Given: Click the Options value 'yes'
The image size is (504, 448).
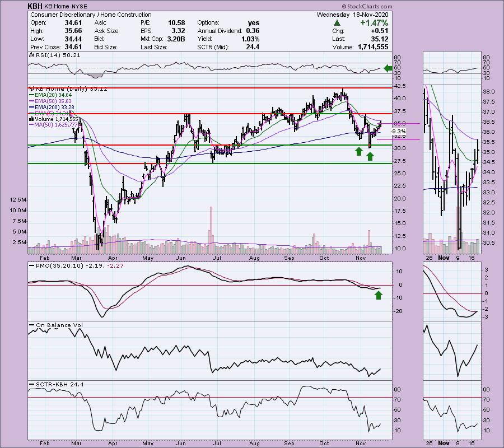Looking at the screenshot, I should (x=254, y=23).
